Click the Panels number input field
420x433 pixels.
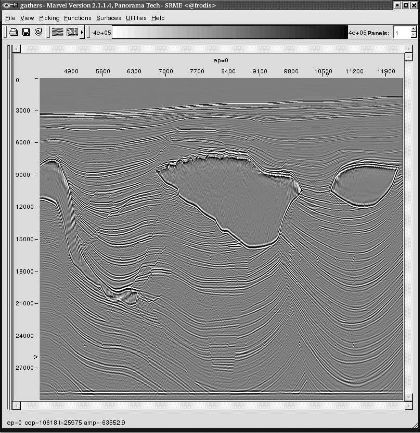coord(402,33)
